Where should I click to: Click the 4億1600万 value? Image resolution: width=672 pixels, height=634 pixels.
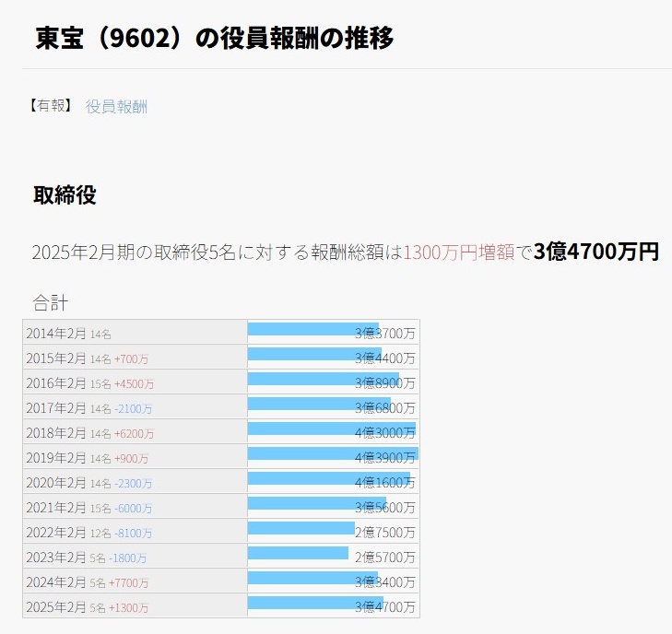(x=385, y=483)
